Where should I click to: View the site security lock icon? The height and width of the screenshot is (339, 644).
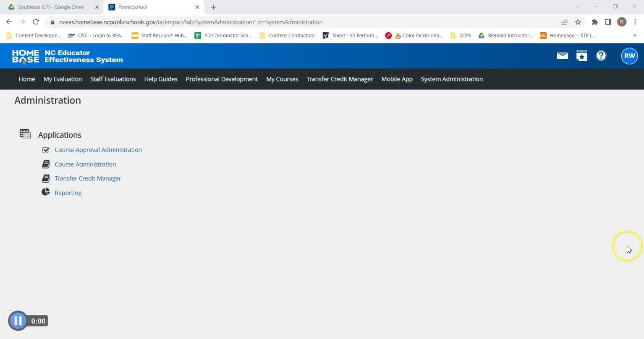pos(52,22)
